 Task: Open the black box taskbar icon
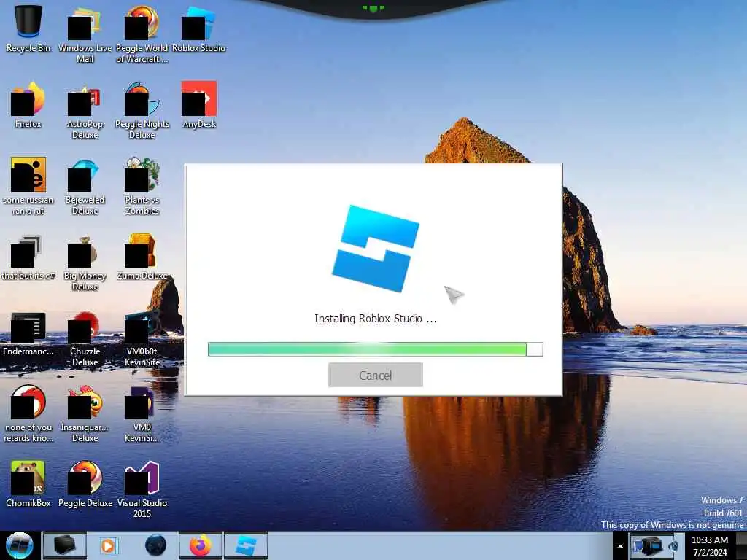[64, 545]
